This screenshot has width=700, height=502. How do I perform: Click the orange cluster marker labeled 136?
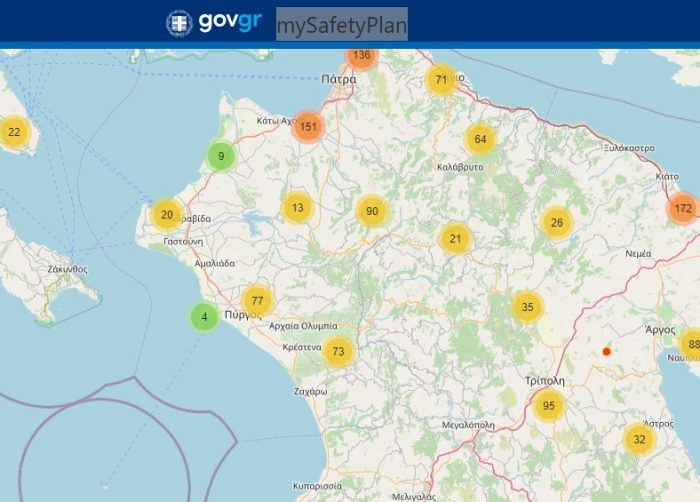[x=362, y=56]
